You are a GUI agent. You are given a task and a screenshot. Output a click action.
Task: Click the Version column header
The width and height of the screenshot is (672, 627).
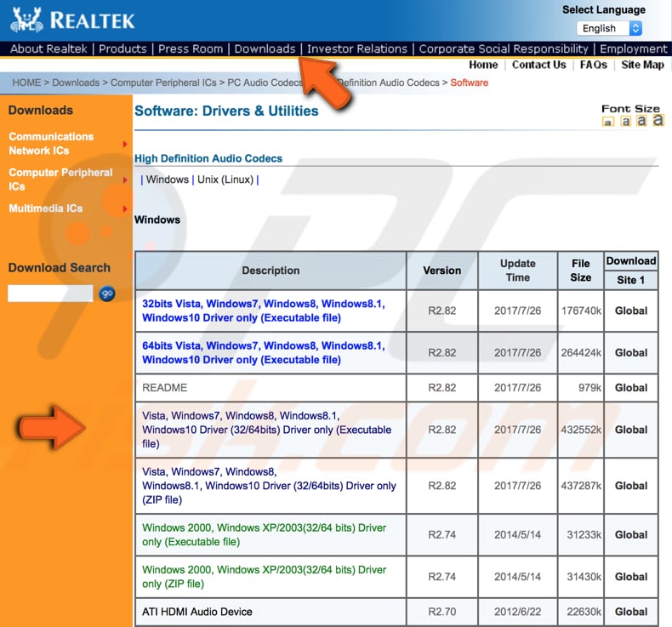point(441,271)
